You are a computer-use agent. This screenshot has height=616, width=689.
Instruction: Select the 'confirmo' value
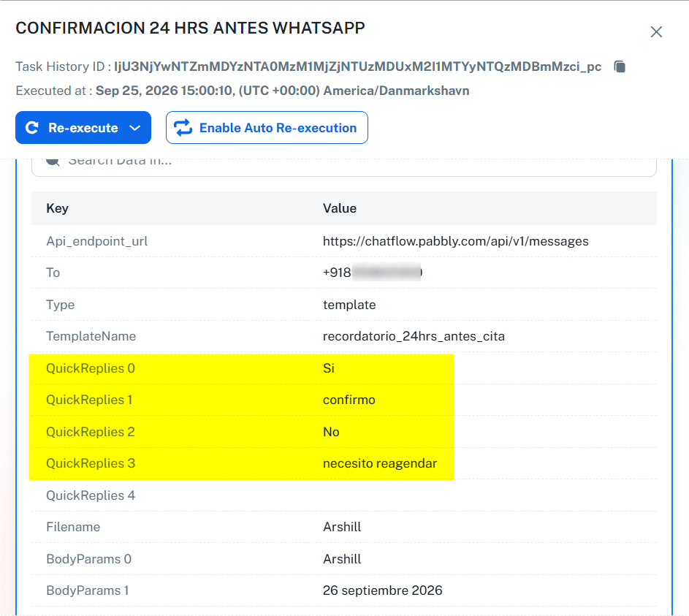(349, 400)
